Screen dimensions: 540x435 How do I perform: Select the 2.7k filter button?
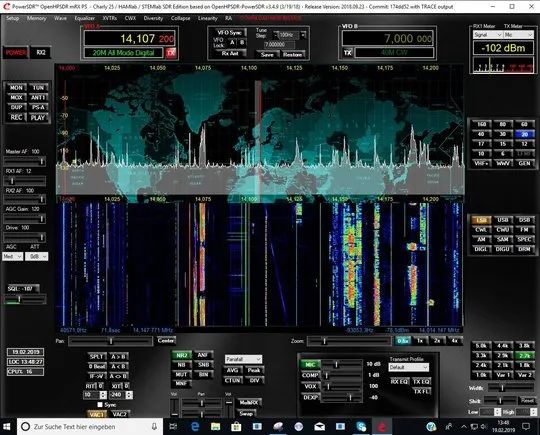click(x=524, y=355)
